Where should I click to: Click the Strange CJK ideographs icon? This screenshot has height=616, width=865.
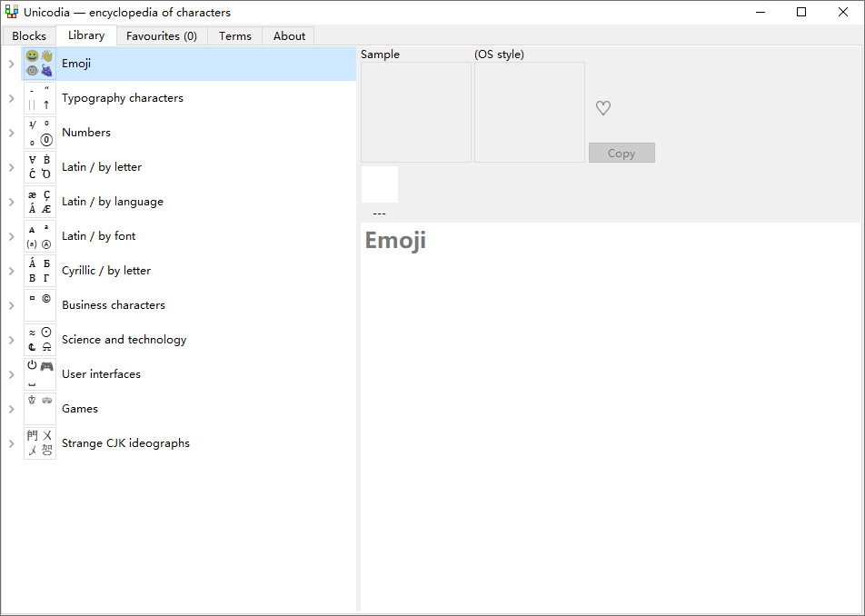point(39,443)
